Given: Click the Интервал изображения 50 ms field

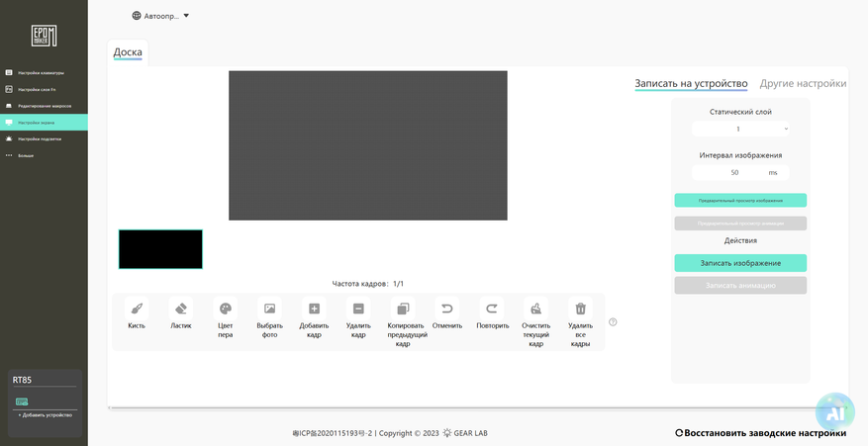Looking at the screenshot, I should 740,173.
